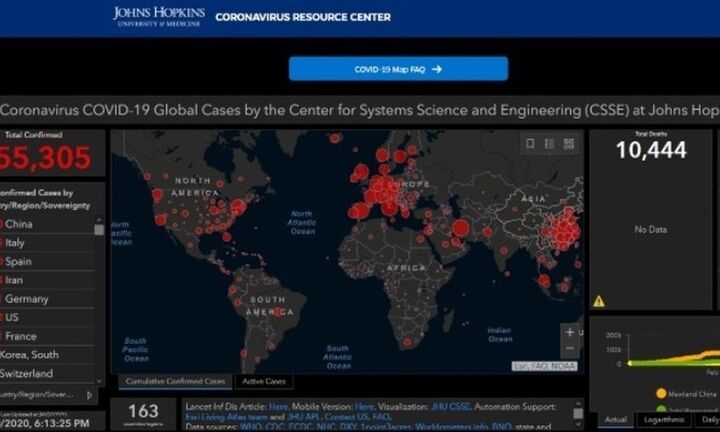The height and width of the screenshot is (432, 720).
Task: Select US in the country list
Action: coord(47,317)
